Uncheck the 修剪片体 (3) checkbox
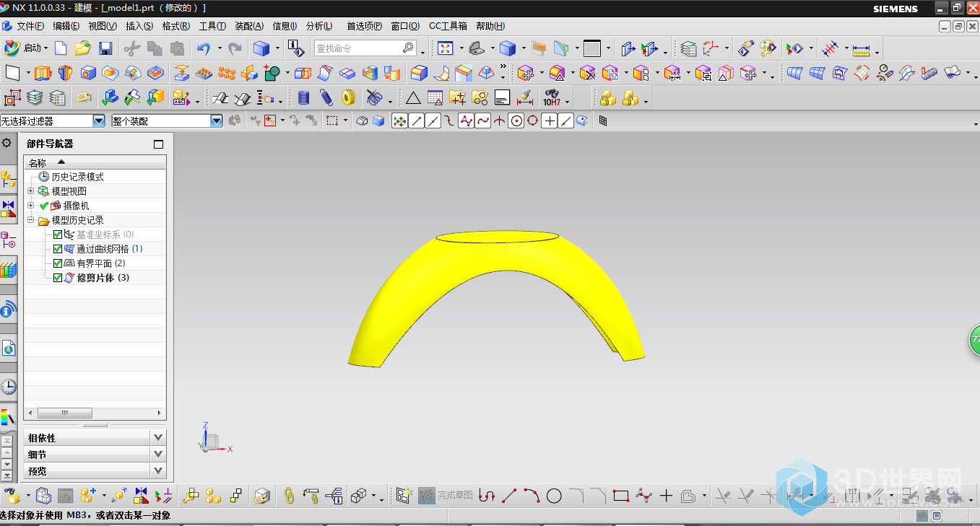Screen dimensions: 980x526 tap(58, 278)
